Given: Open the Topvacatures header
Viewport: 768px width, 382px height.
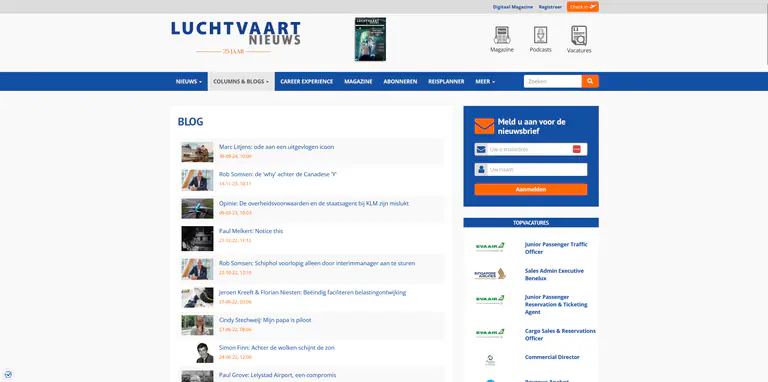Looking at the screenshot, I should click(530, 223).
